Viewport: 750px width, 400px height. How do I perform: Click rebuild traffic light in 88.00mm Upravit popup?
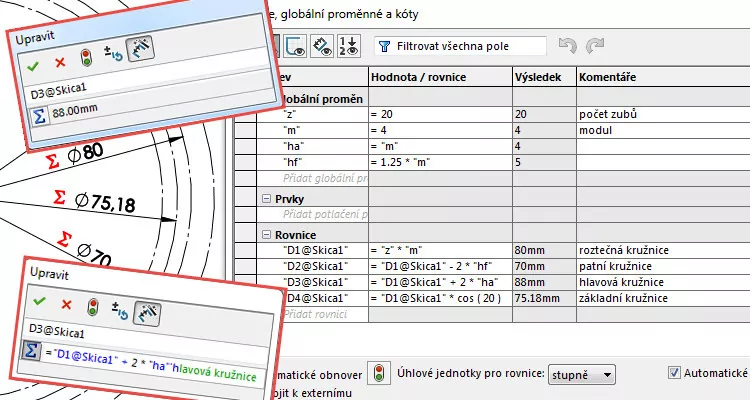pyautogui.click(x=87, y=58)
